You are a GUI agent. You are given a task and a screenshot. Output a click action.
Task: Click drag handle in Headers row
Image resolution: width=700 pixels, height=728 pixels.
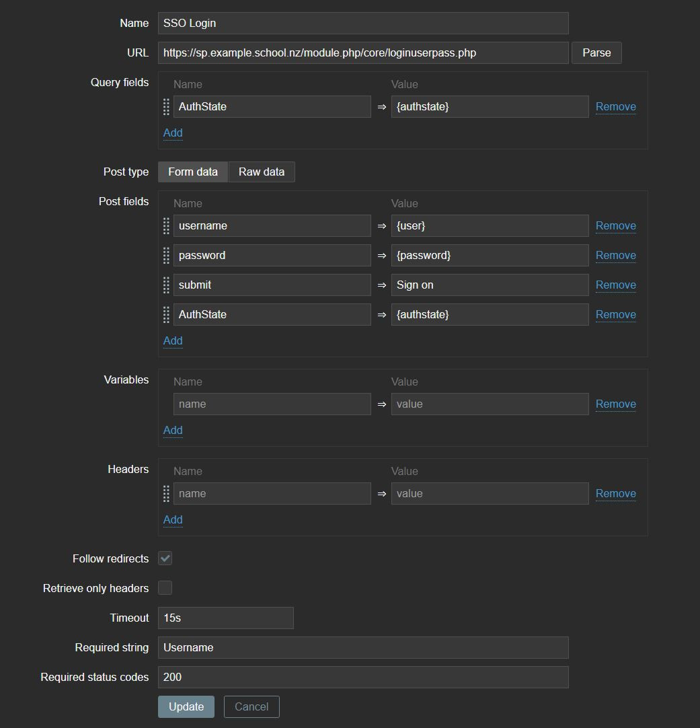[x=166, y=494]
